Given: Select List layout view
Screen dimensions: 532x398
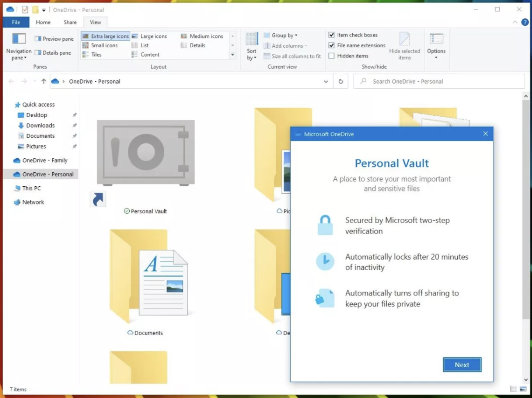Looking at the screenshot, I should coord(140,45).
